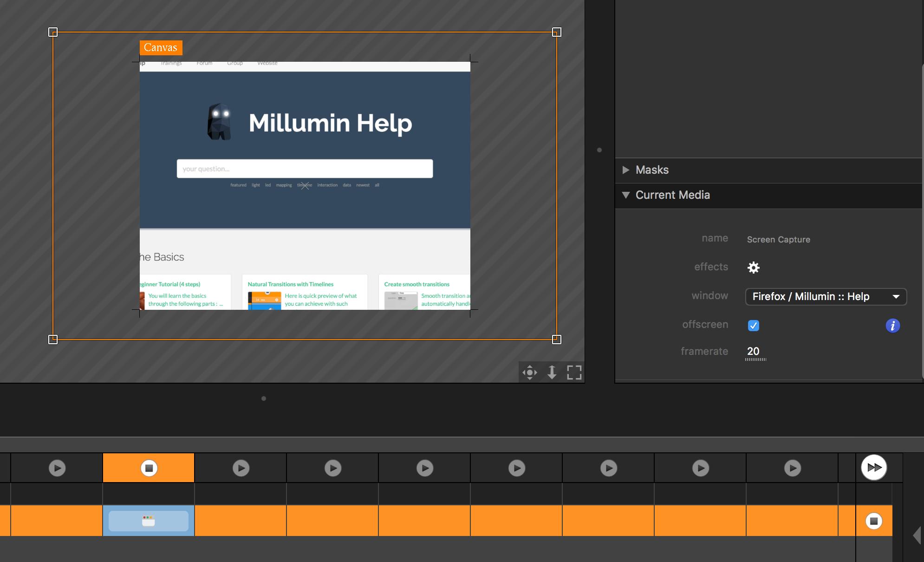Open the effects gear settings
The image size is (924, 562).
click(x=753, y=268)
